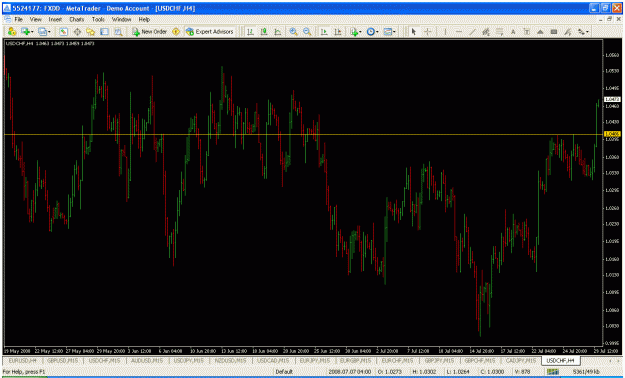This screenshot has height=378, width=625.
Task: Switch to the NZDUSD,M15 chart tab
Action: 231,360
